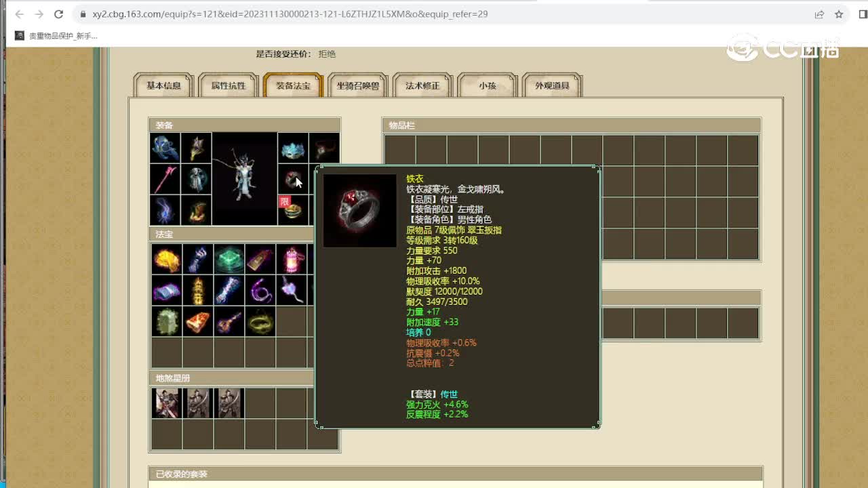868x488 pixels.
Task: Click the browser back arrow
Action: 19,14
